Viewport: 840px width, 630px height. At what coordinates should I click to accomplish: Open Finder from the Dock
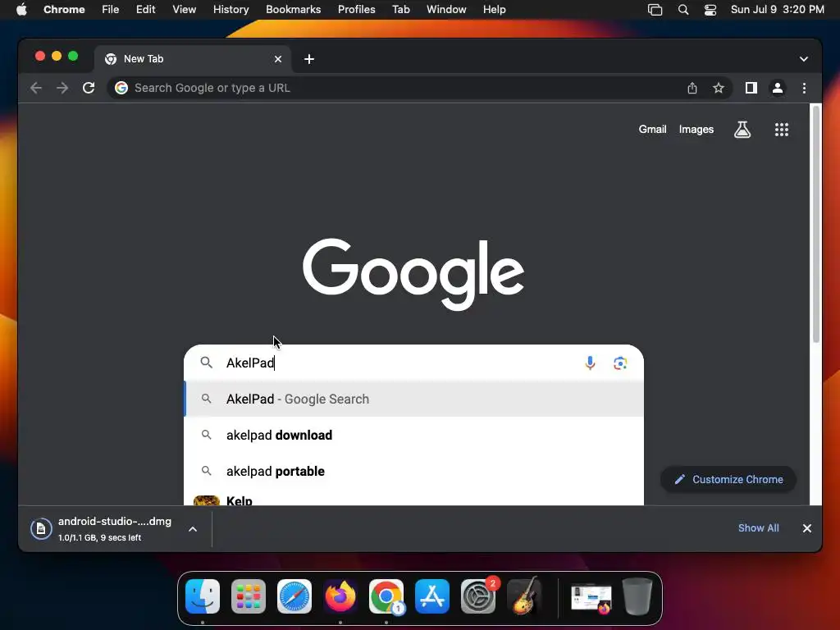pos(203,596)
